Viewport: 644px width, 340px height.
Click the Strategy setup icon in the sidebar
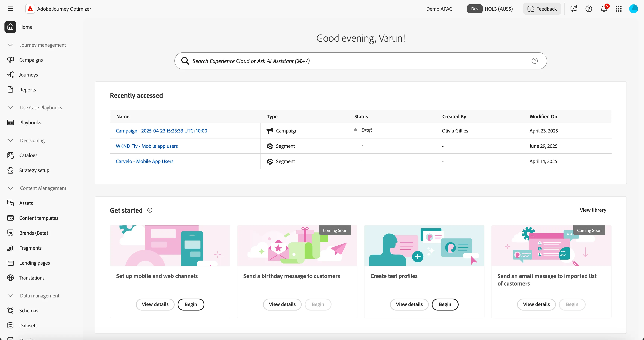(10, 170)
